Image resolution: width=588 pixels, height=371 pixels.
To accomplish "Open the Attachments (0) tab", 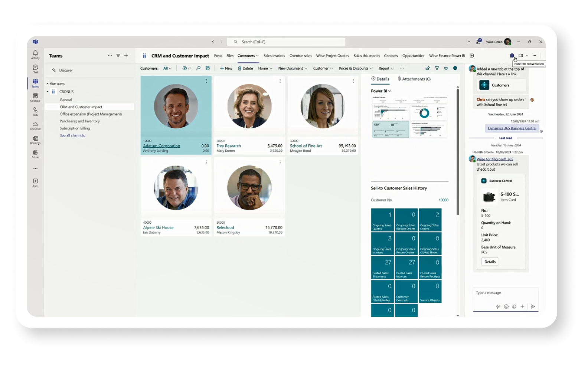I will pyautogui.click(x=414, y=79).
